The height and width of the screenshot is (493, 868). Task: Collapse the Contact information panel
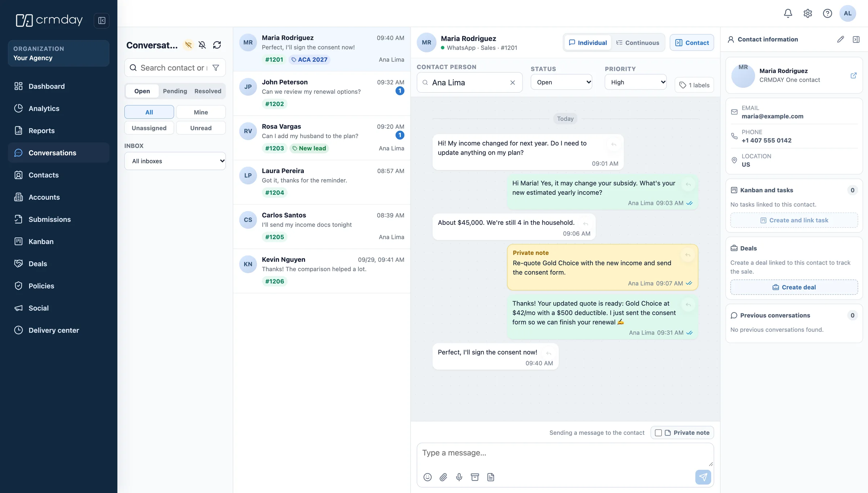pyautogui.click(x=856, y=39)
